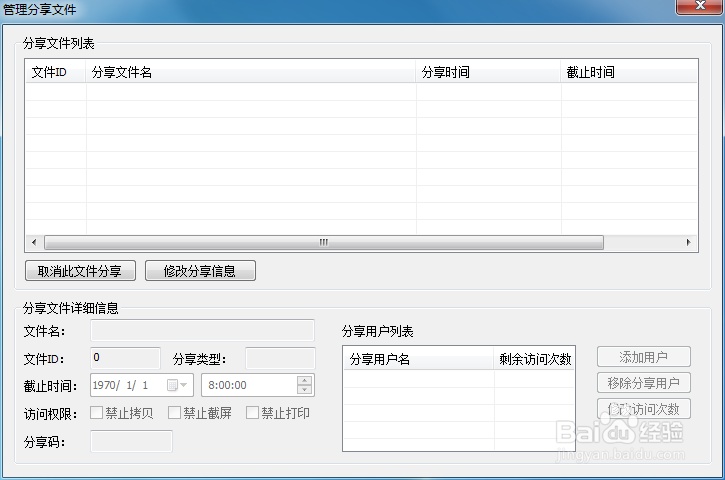Sort by the 截止时间 column header

(629, 72)
